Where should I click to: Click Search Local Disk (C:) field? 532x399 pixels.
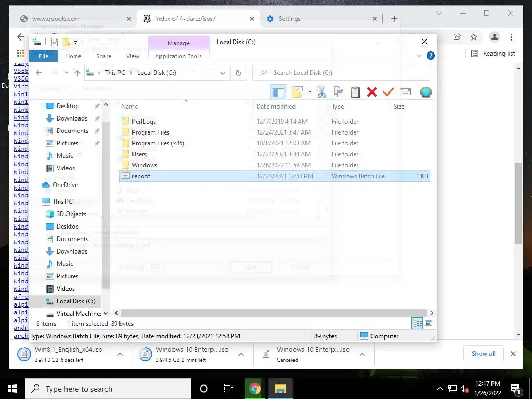click(x=341, y=73)
